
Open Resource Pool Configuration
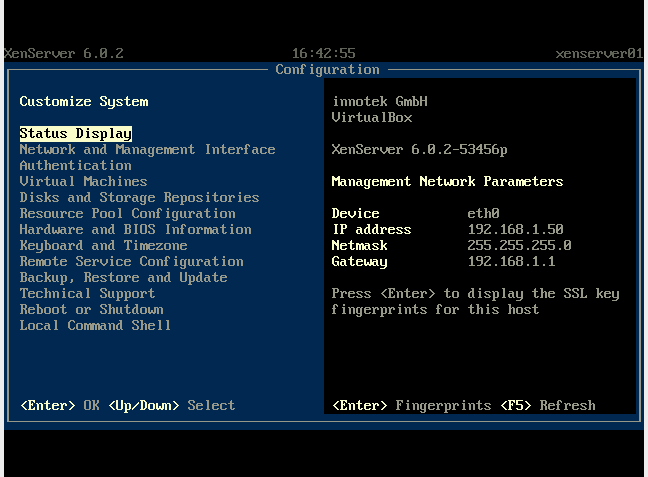tap(127, 213)
